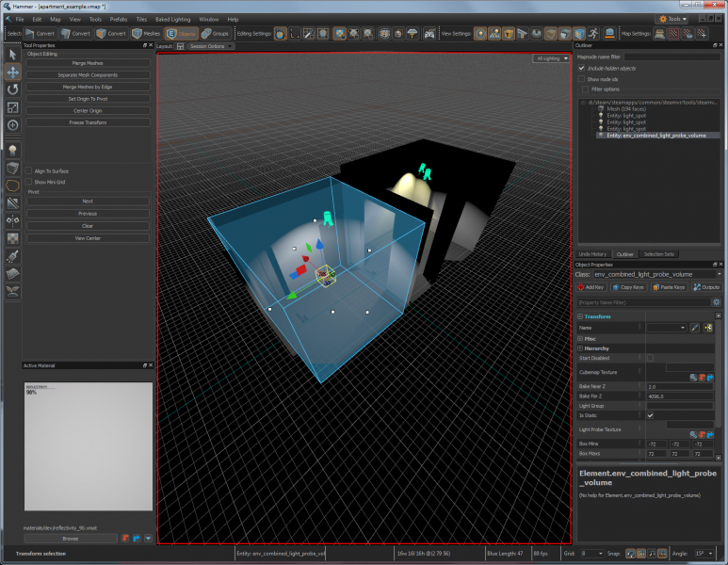Toggle the running figure view setting icon
728x565 pixels.
(x=593, y=33)
